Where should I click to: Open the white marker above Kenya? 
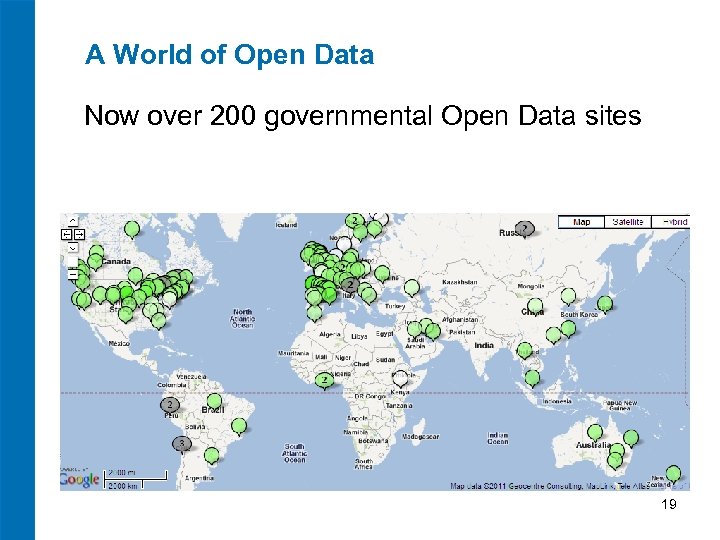[400, 377]
